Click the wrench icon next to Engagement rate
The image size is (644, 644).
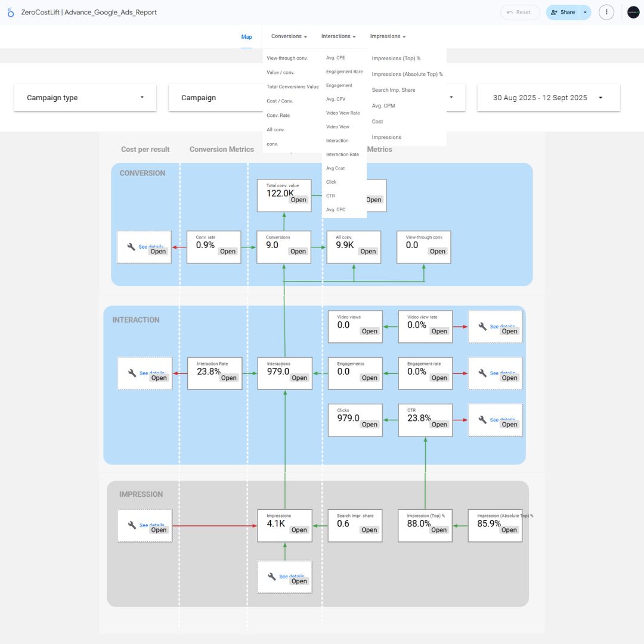tap(482, 373)
